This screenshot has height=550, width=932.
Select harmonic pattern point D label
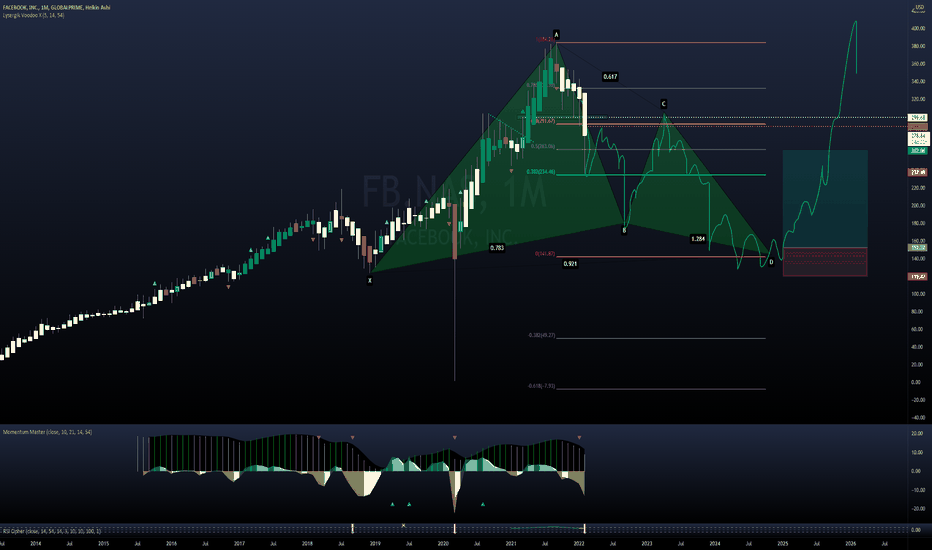(771, 262)
